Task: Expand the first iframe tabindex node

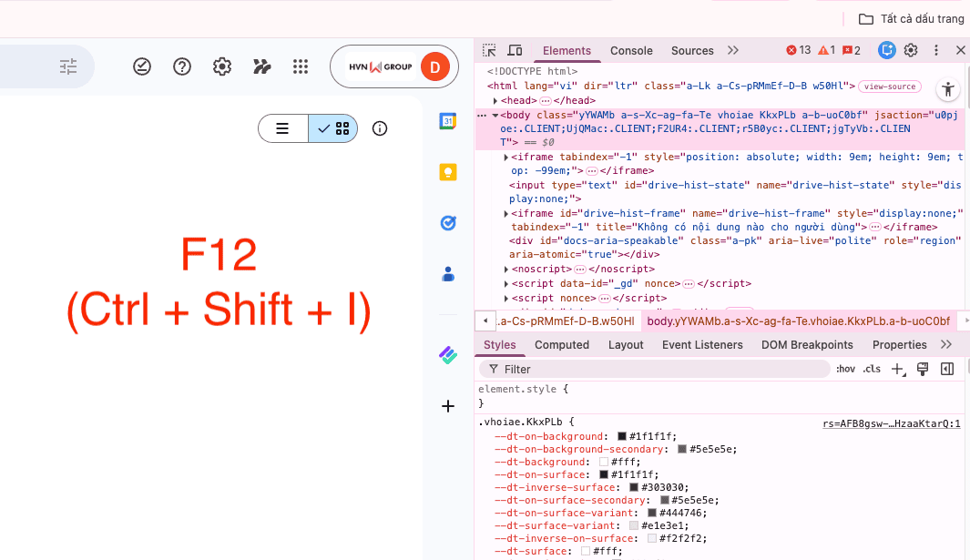Action: pyautogui.click(x=506, y=158)
